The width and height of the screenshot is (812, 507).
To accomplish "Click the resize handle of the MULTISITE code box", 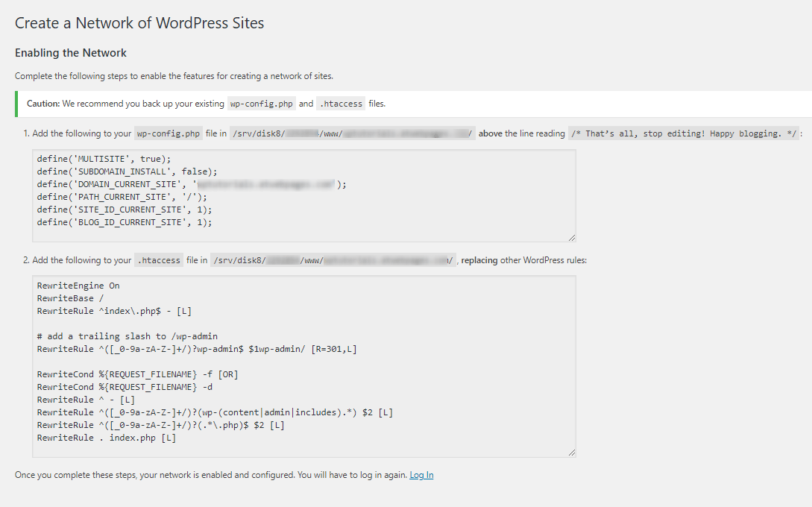I will 571,237.
